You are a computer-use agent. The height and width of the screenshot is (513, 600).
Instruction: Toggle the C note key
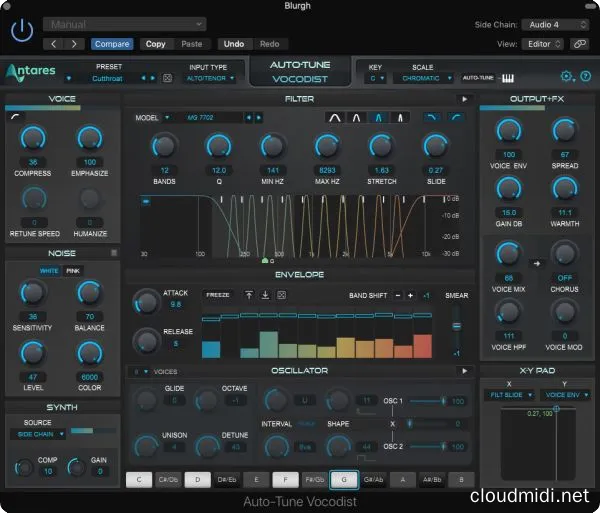(x=139, y=480)
